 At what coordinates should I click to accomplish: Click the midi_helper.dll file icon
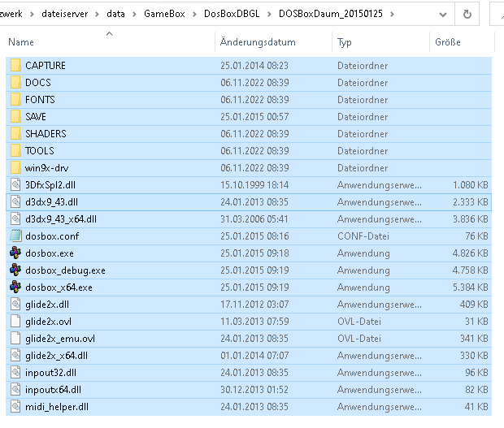coord(15,406)
